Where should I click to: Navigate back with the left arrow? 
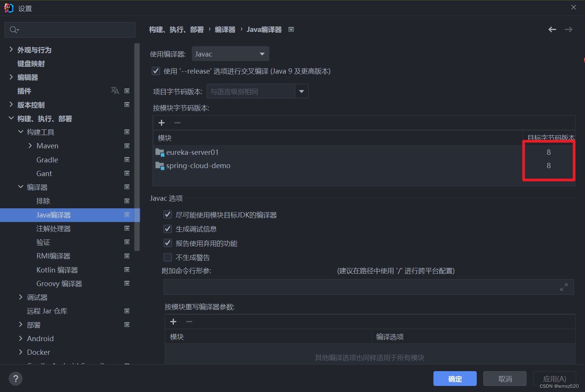click(x=552, y=30)
